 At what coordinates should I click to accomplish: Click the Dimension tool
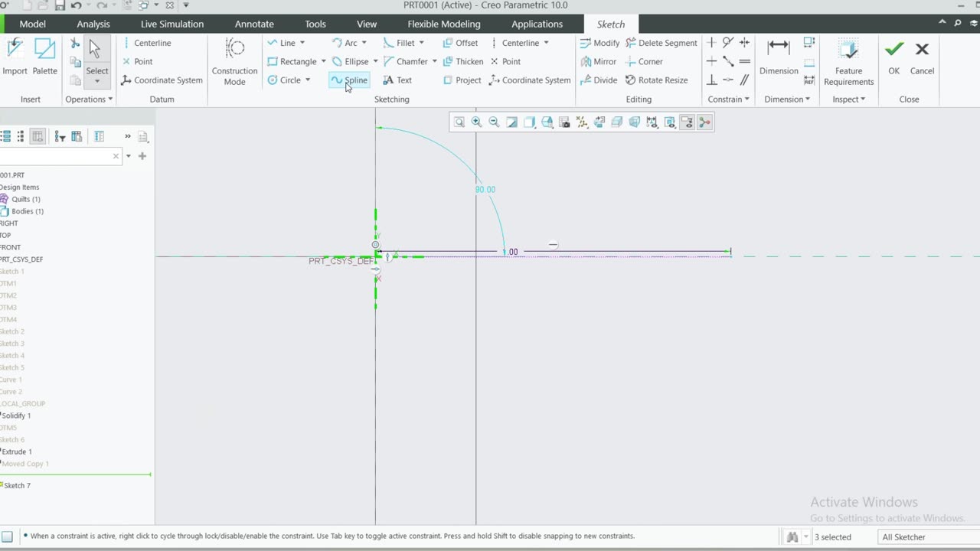(x=779, y=57)
